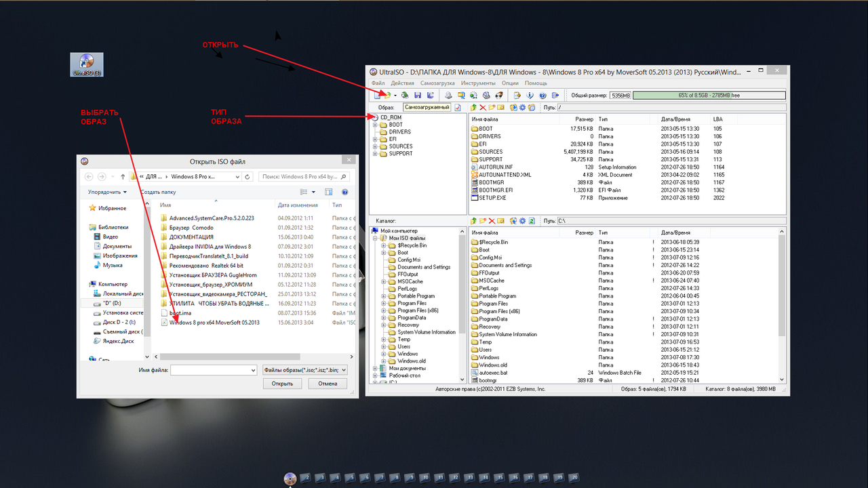Open the UltraISO (8) desktop shortcut icon
The height and width of the screenshot is (488, 868).
[x=87, y=64]
